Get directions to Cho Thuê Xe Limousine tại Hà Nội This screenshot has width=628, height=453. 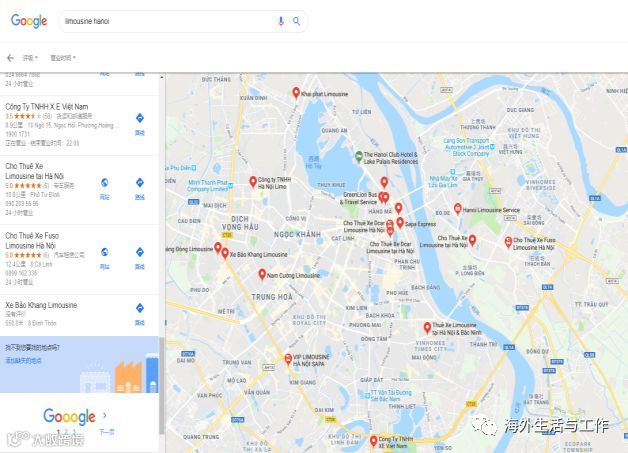139,188
